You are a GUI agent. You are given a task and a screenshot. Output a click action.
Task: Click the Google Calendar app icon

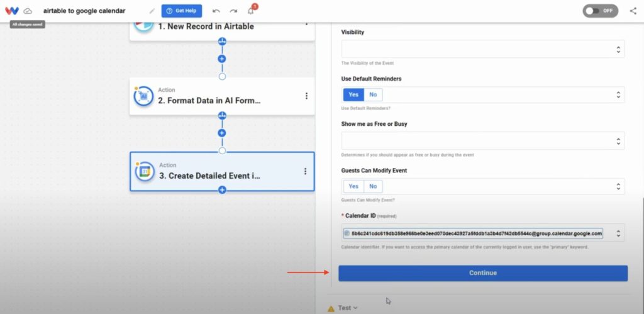click(x=145, y=171)
